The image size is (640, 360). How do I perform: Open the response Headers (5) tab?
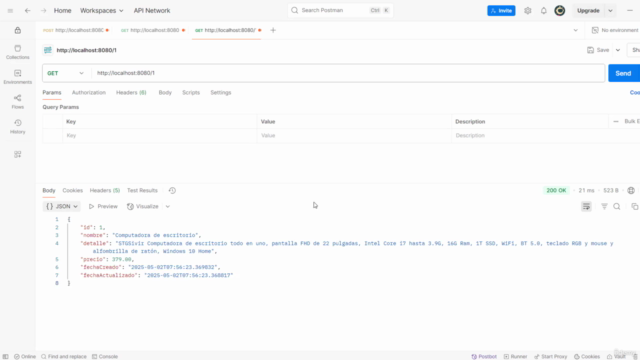coord(105,191)
